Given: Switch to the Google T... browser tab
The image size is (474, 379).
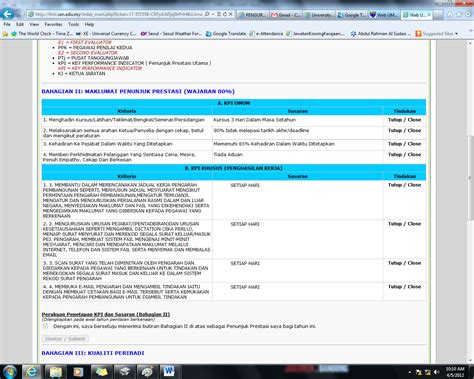Looking at the screenshot, I should (352, 15).
